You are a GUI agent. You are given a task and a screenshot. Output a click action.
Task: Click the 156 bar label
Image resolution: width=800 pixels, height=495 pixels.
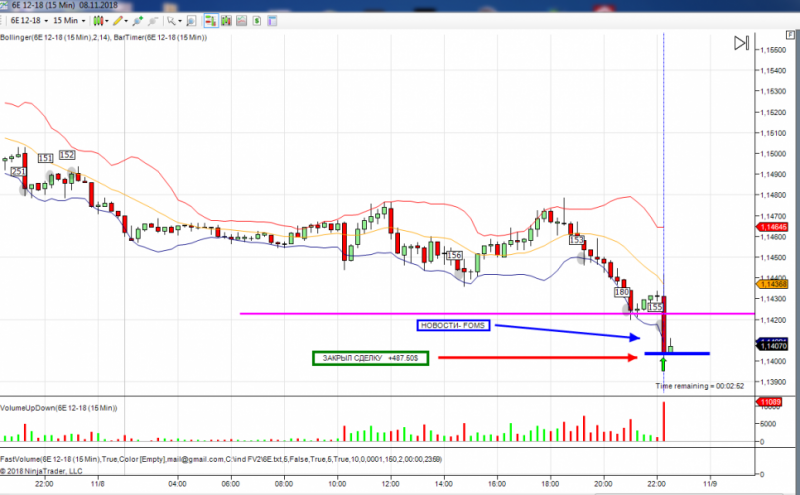tap(454, 255)
